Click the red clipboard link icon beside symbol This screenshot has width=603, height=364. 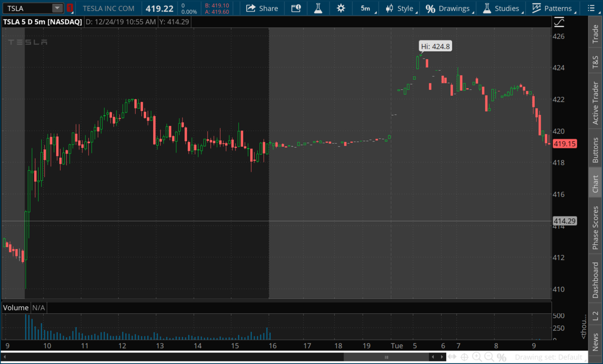(x=70, y=8)
